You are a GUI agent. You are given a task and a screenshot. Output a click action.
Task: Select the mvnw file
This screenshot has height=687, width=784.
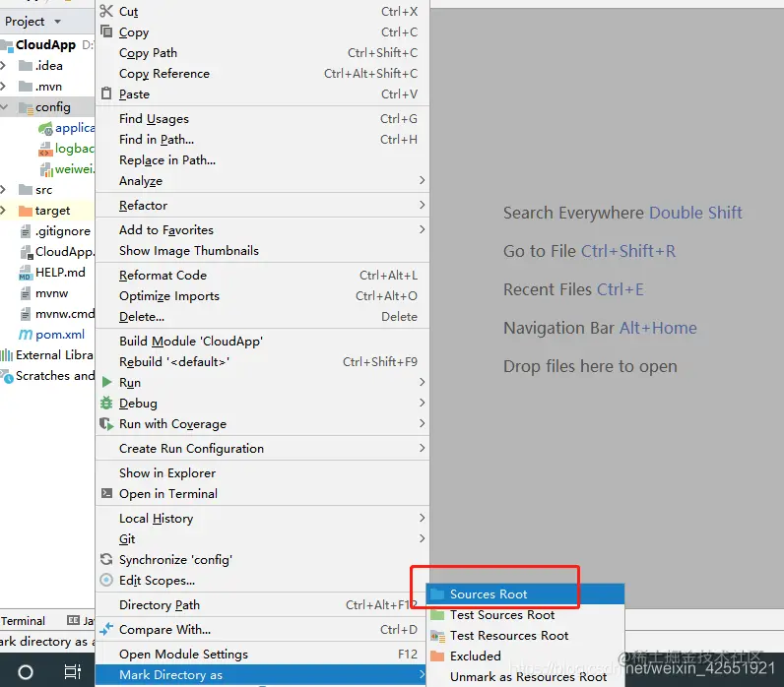(x=51, y=293)
